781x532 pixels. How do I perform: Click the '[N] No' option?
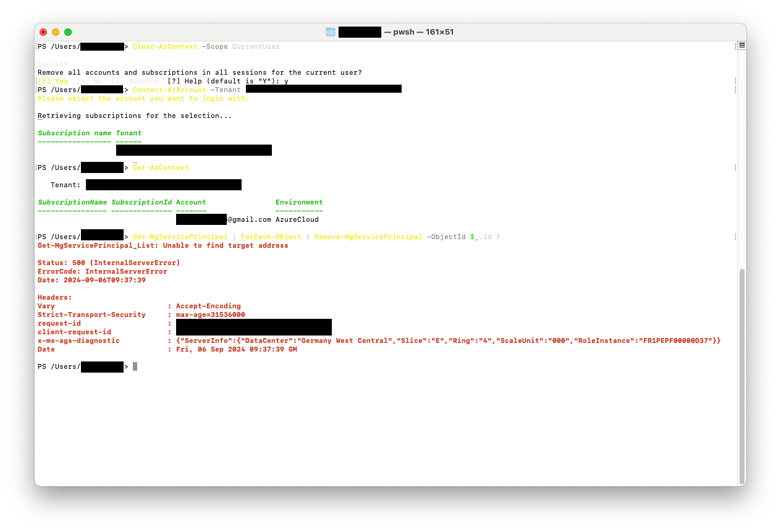(90, 82)
